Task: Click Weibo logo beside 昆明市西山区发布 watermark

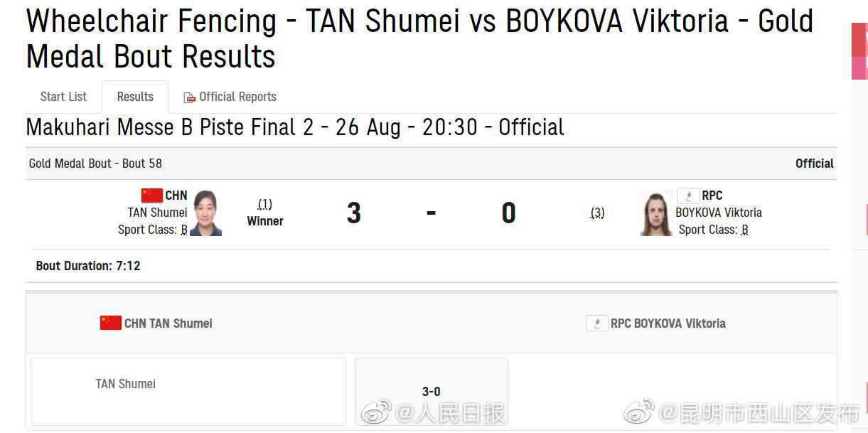Action: [639, 412]
